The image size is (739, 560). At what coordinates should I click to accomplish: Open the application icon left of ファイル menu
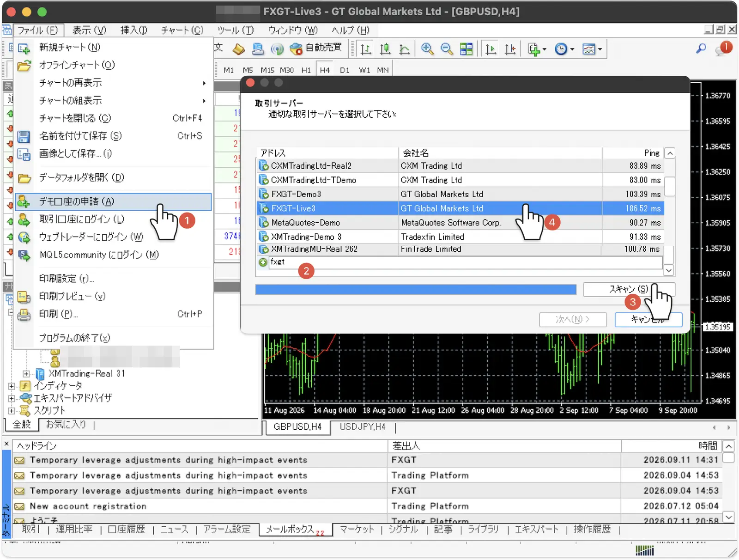6,30
